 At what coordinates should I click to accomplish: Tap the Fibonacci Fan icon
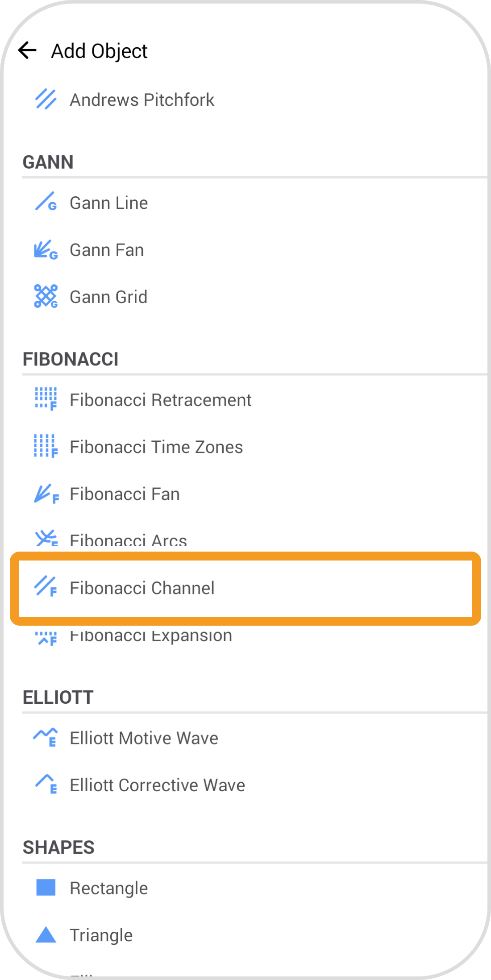click(x=46, y=494)
